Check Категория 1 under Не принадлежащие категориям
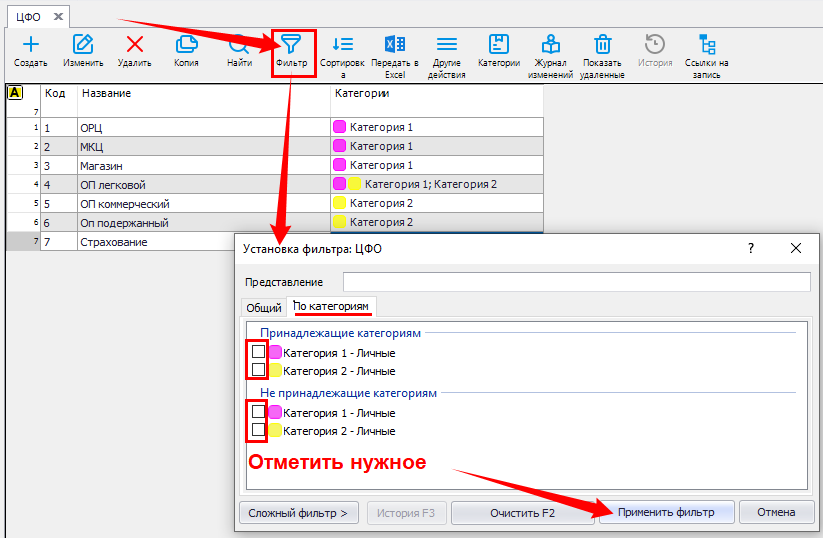 (x=258, y=412)
